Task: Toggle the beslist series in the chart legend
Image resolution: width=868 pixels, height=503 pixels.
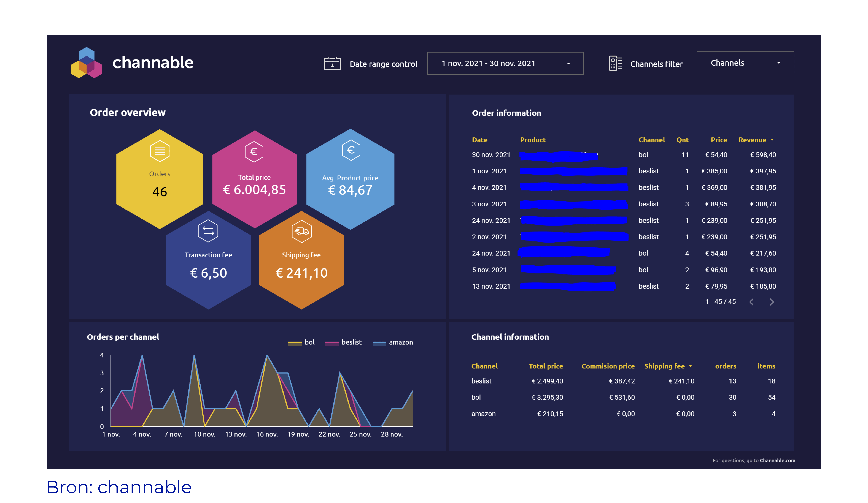Action: (x=351, y=342)
